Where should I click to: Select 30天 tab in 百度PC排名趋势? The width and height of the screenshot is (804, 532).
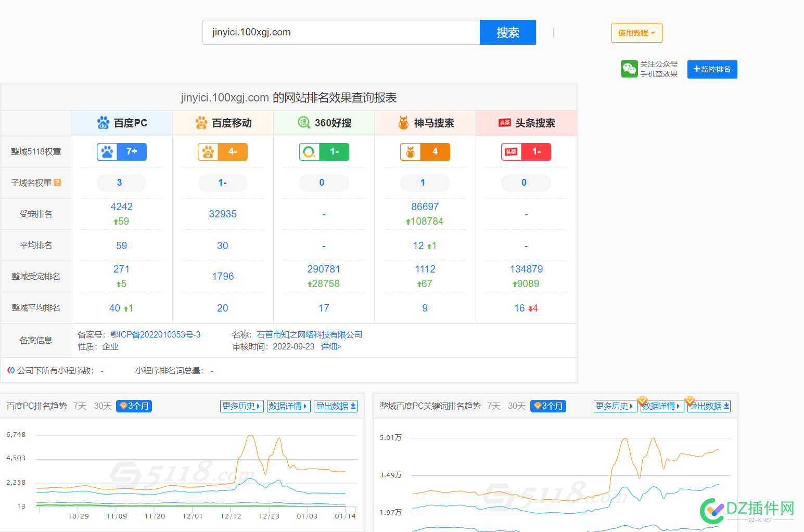coord(103,406)
